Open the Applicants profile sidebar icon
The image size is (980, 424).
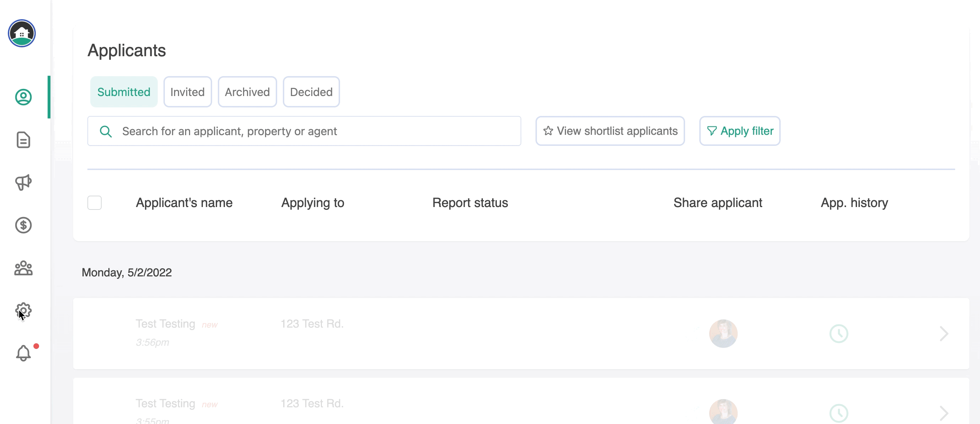point(23,97)
